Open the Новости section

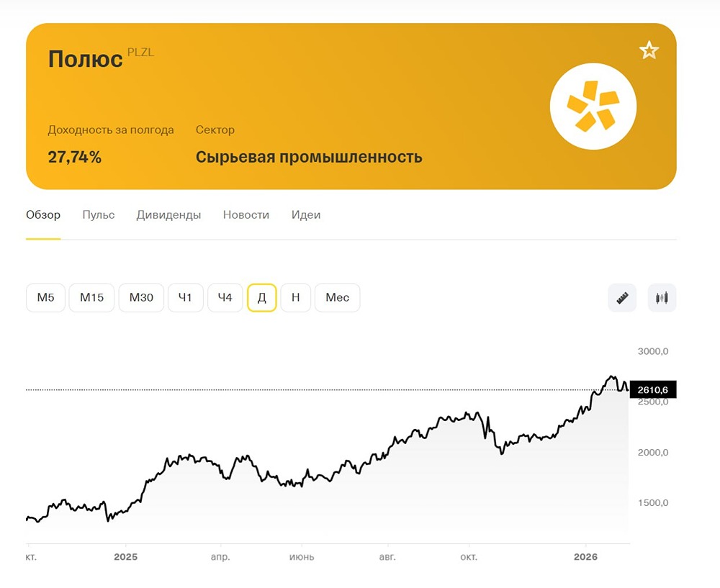click(246, 214)
